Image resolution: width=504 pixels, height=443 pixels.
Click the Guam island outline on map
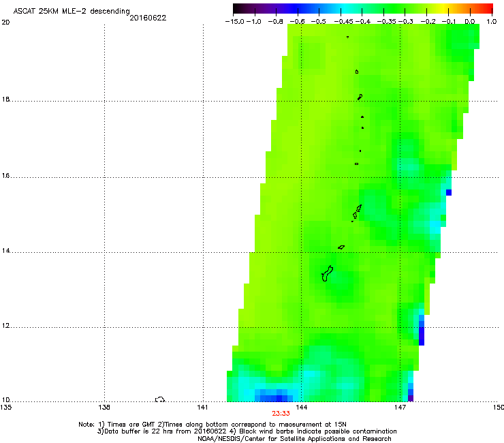coord(327,273)
